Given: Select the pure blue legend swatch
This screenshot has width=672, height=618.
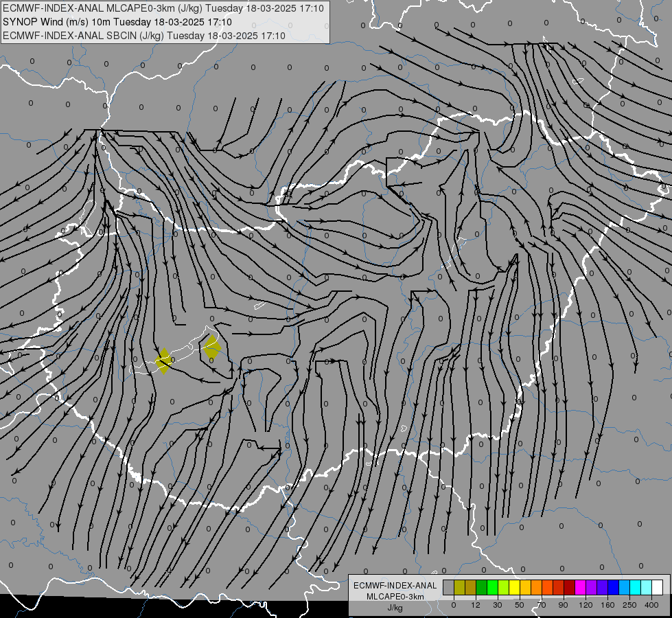Looking at the screenshot, I should pyautogui.click(x=613, y=587).
